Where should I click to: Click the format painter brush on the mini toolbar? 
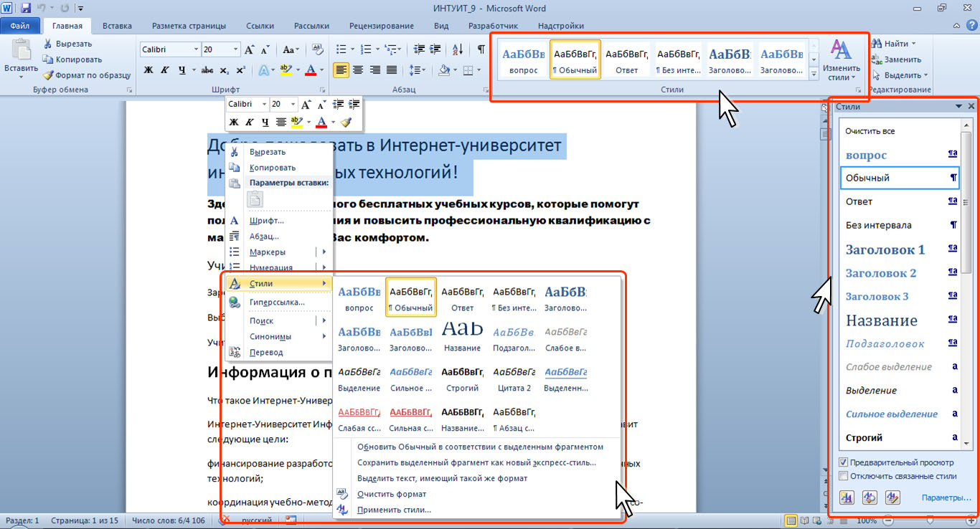point(347,123)
